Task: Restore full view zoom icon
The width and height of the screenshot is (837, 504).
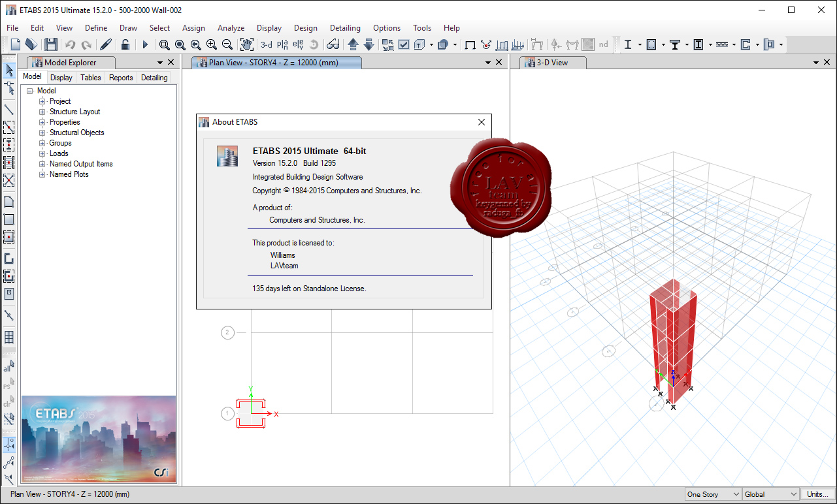Action: pyautogui.click(x=180, y=44)
